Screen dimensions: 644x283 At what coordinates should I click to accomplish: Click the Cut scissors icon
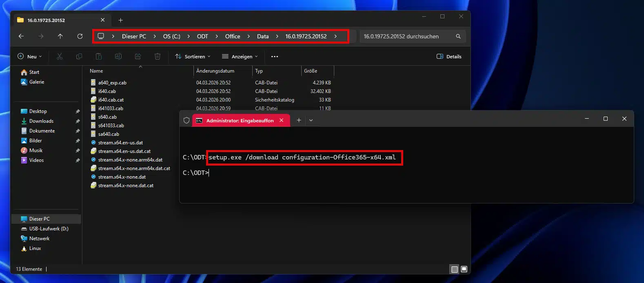point(60,57)
